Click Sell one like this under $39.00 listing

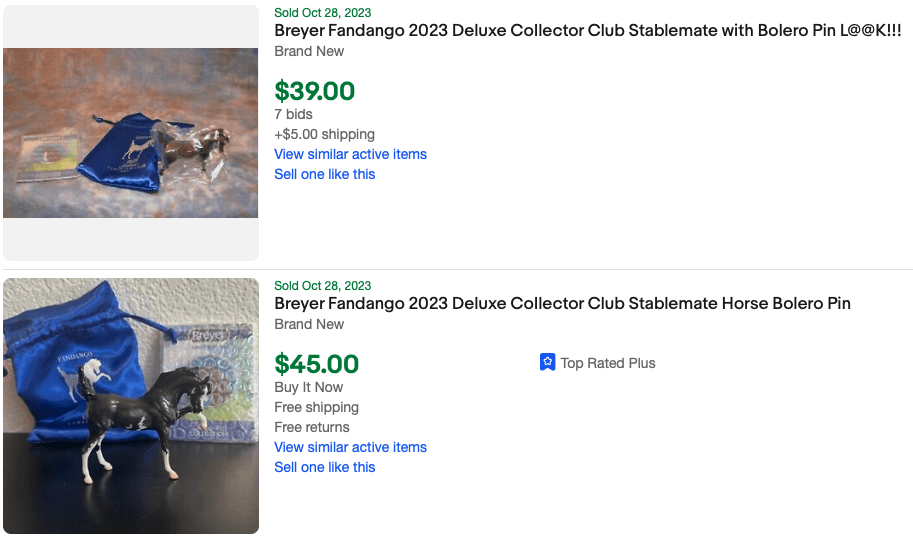(x=325, y=174)
